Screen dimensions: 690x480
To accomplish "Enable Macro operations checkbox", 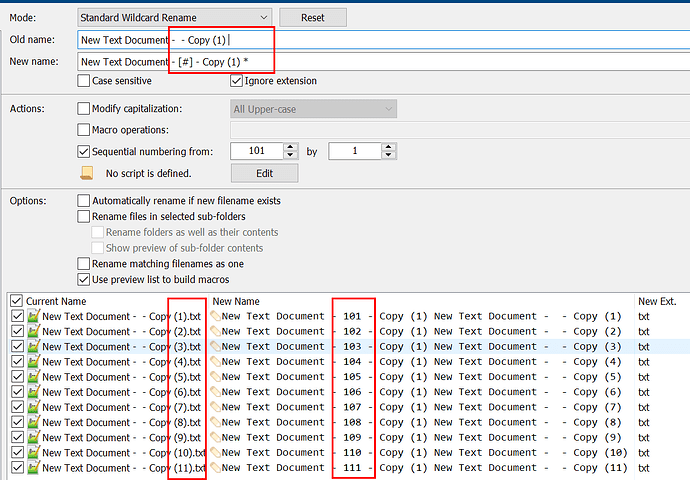I will click(x=84, y=130).
